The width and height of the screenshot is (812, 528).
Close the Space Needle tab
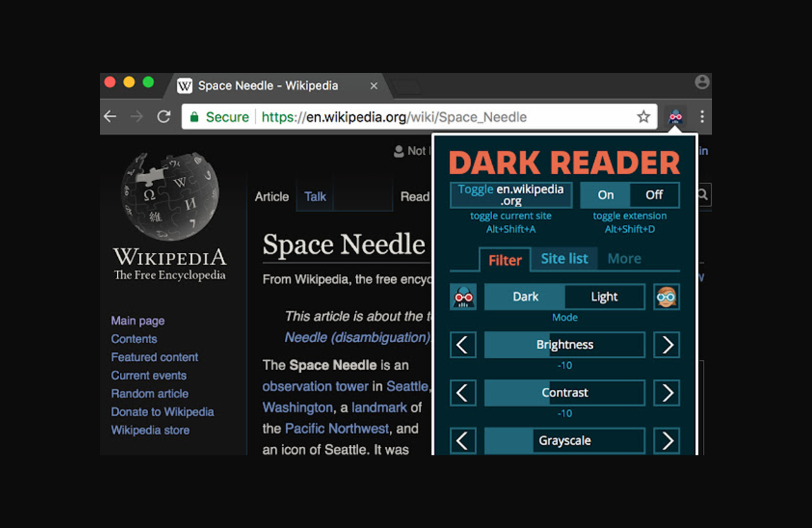pyautogui.click(x=374, y=86)
